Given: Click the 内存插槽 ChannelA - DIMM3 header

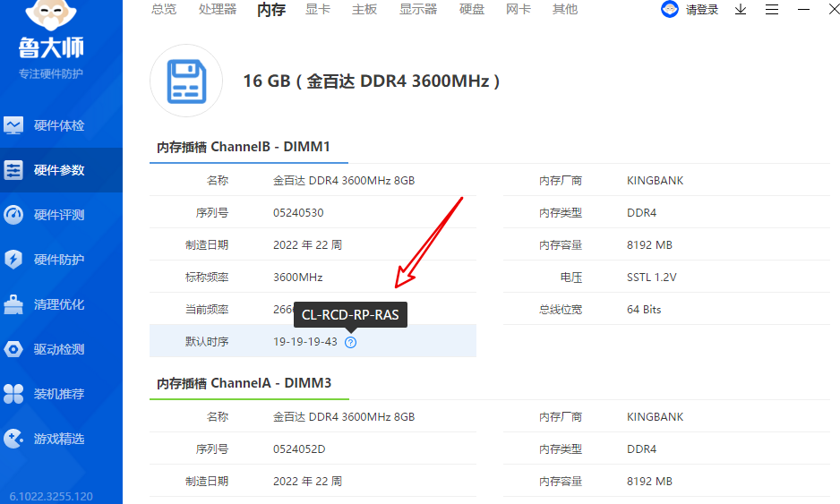Looking at the screenshot, I should pos(244,383).
